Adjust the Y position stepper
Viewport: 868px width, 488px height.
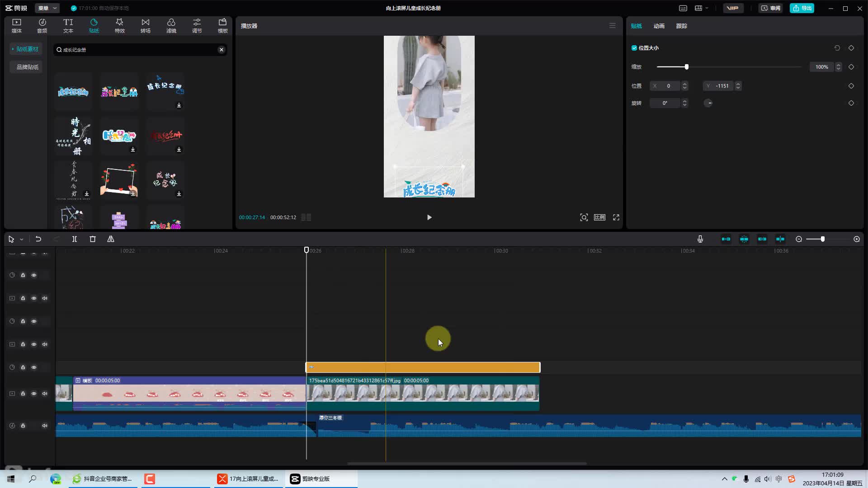[738, 86]
